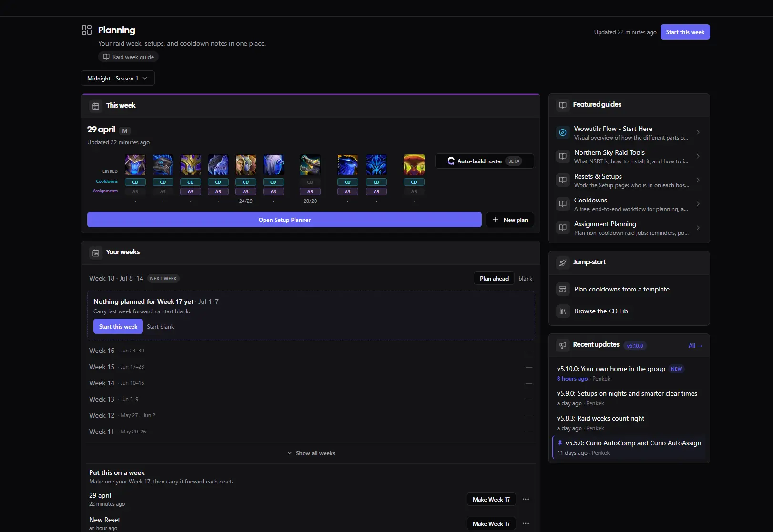Click the library icon for Browse the CD Lib
Image resolution: width=773 pixels, height=532 pixels.
point(563,311)
